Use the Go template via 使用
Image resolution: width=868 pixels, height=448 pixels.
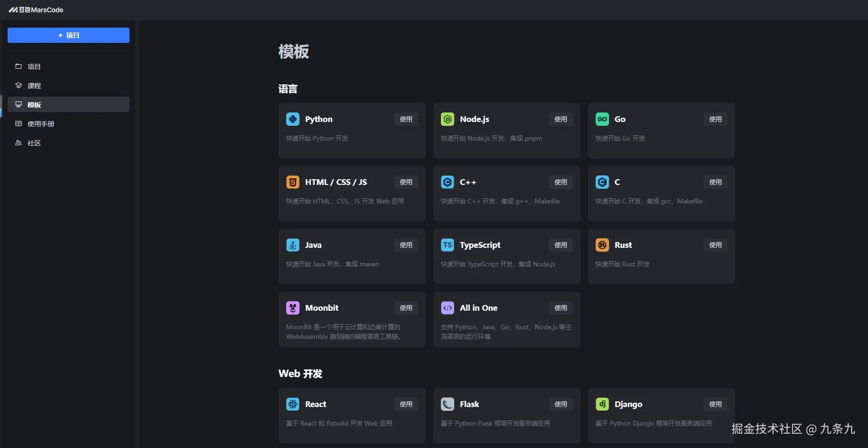(x=716, y=119)
